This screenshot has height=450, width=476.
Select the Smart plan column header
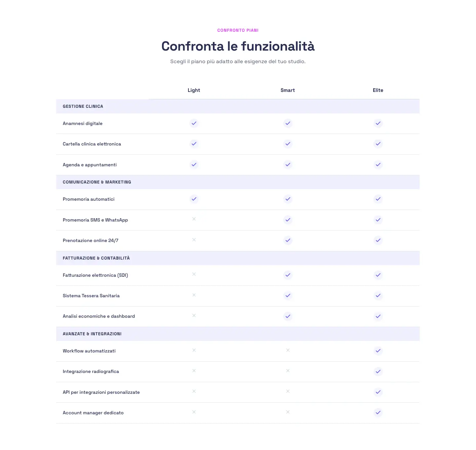pos(288,90)
